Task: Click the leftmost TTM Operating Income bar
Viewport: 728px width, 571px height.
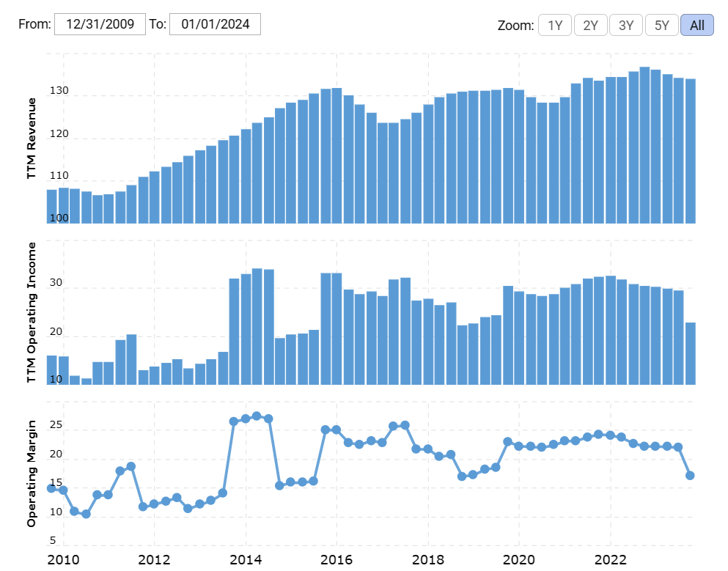Action: 51,370
